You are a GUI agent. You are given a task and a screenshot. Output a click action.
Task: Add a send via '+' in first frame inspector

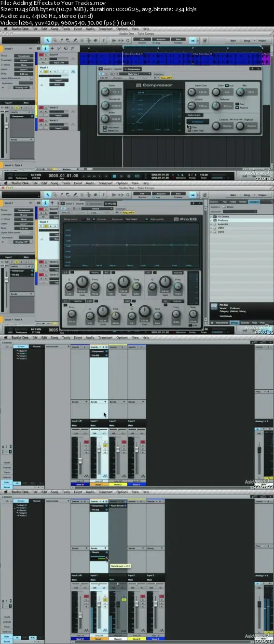(x=32, y=139)
